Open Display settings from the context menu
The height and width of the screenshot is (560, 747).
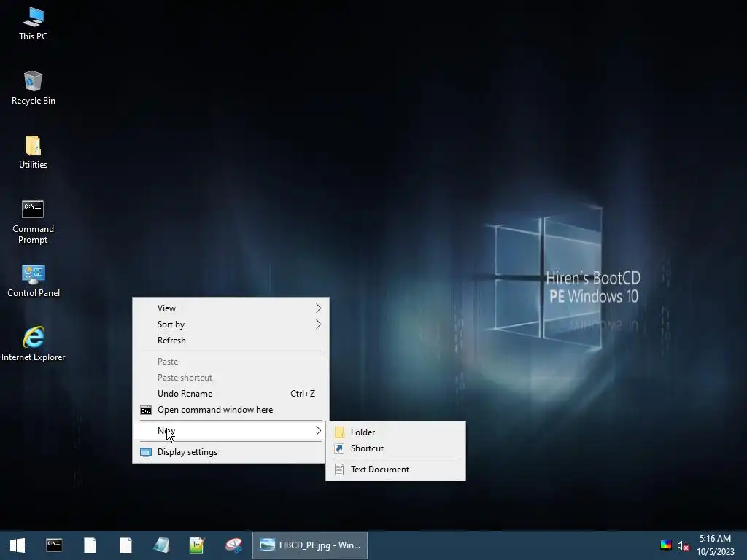click(x=231, y=452)
